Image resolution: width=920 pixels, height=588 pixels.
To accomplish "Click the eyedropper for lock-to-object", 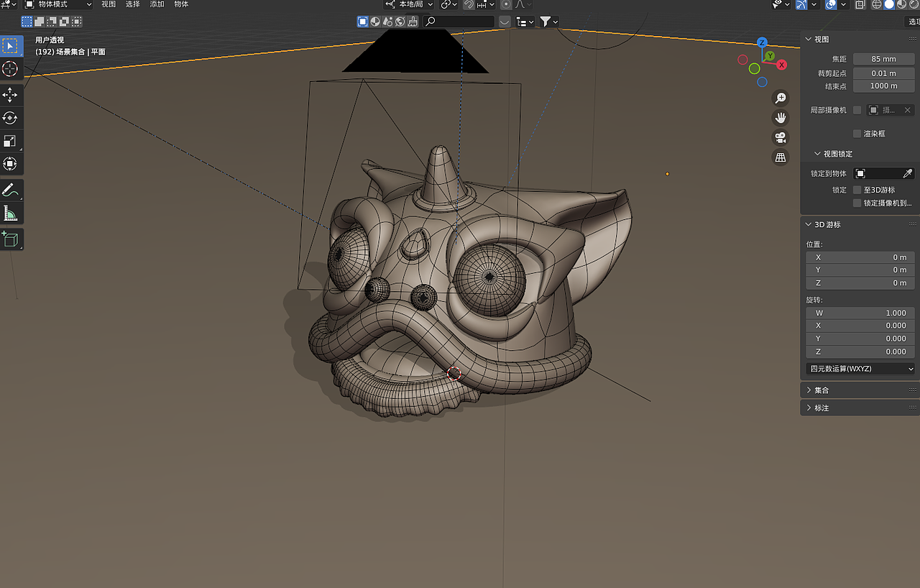I will (908, 173).
